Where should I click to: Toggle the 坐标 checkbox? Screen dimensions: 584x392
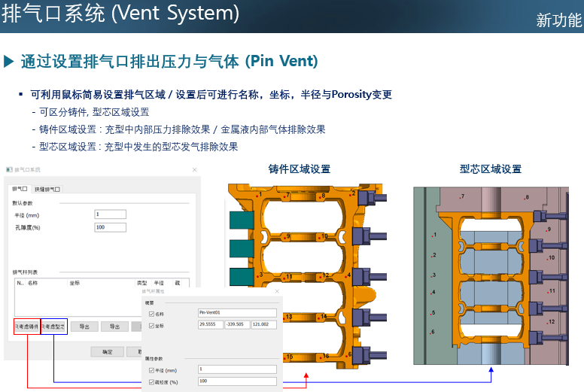[x=151, y=324]
